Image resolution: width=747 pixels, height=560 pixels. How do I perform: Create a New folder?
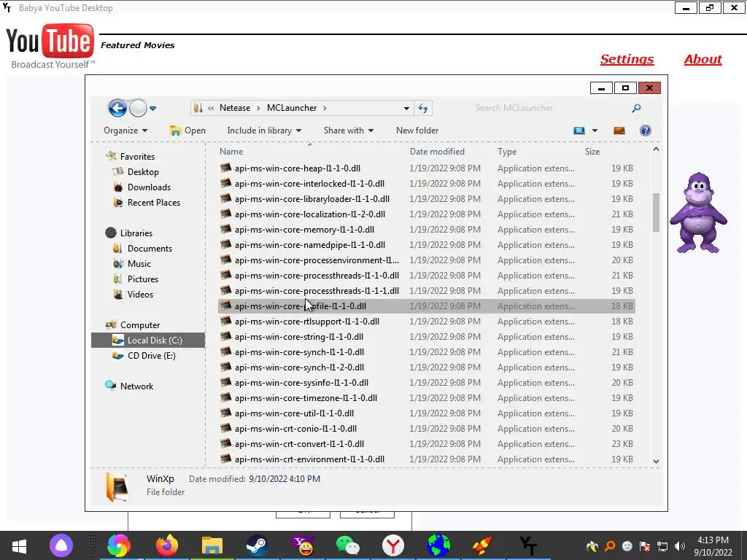click(417, 131)
